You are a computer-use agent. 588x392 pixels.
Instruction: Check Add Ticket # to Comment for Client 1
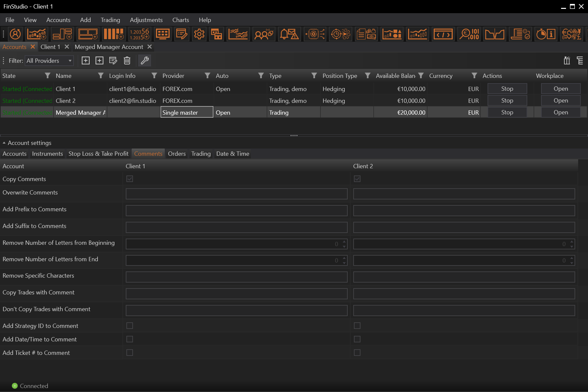pos(130,353)
